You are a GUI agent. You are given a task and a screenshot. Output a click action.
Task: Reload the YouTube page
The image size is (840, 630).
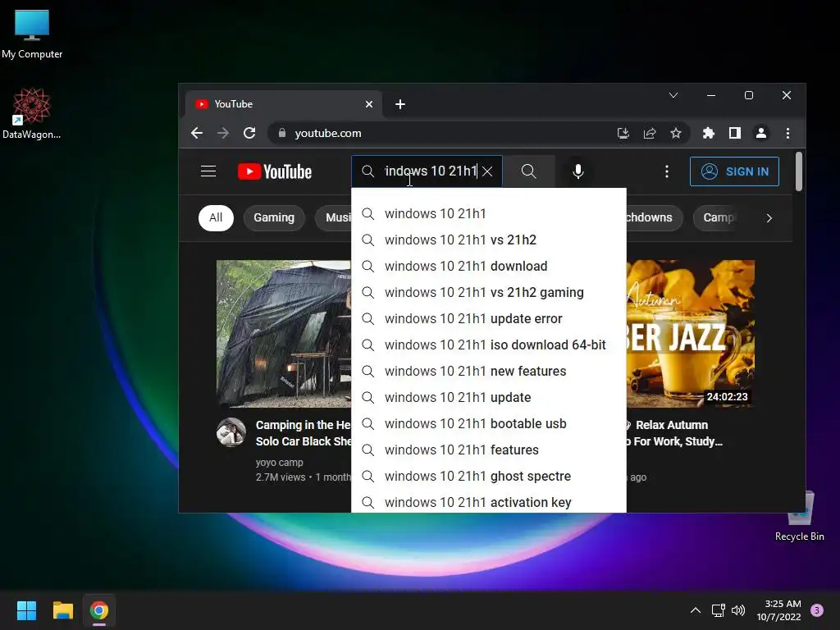[249, 133]
